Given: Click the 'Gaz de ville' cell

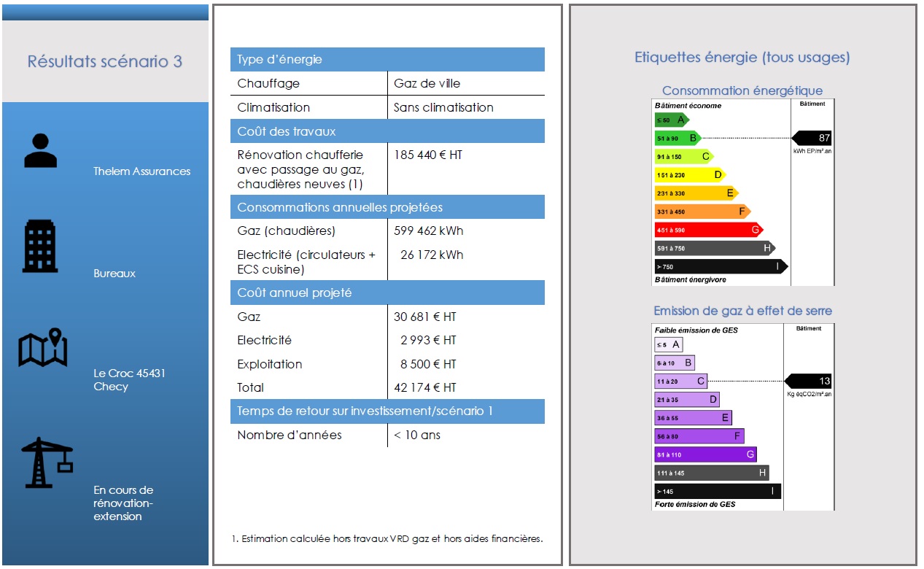Looking at the screenshot, I should tap(427, 83).
